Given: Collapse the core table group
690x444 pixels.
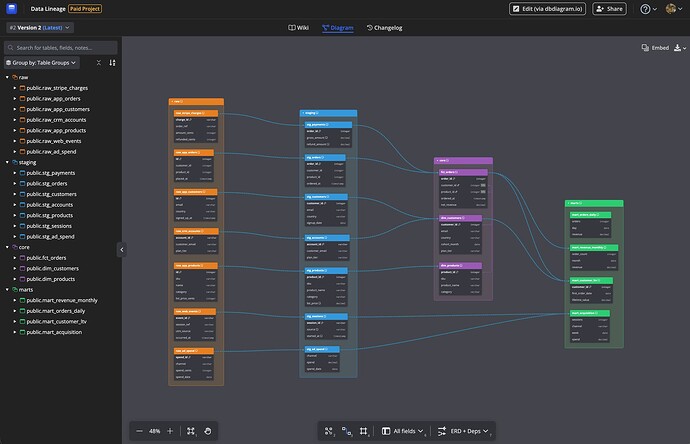Looking at the screenshot, I should pos(7,247).
